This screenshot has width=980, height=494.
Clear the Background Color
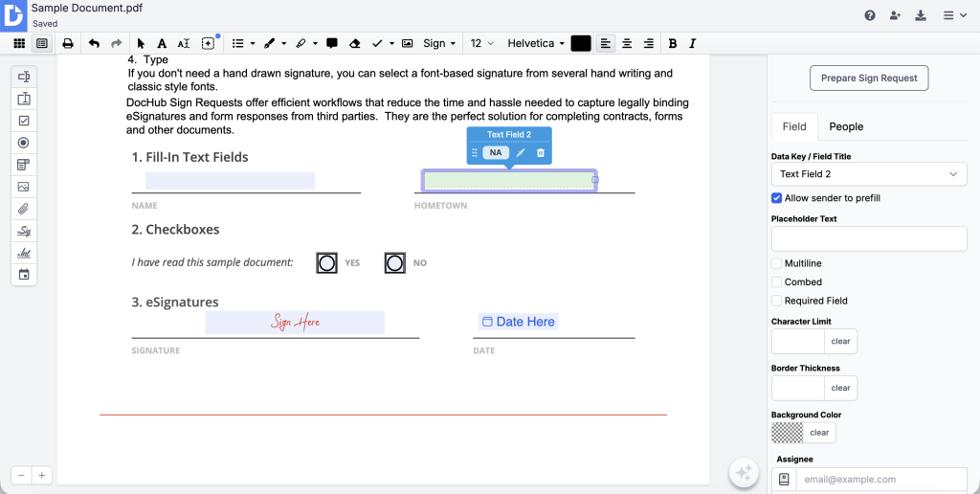(x=819, y=433)
